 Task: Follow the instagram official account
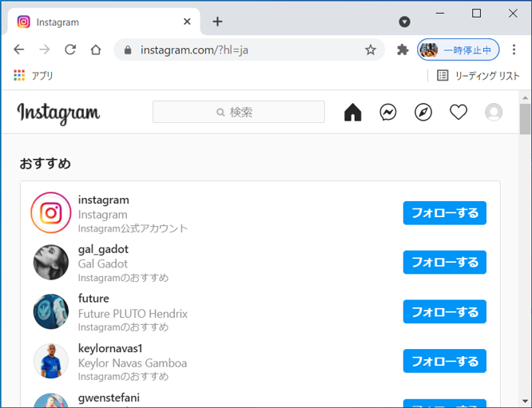pyautogui.click(x=444, y=213)
